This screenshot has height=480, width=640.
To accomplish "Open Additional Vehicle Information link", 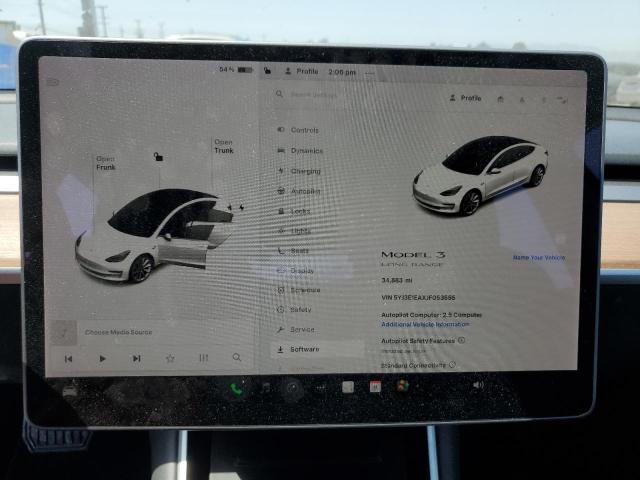I will click(425, 324).
